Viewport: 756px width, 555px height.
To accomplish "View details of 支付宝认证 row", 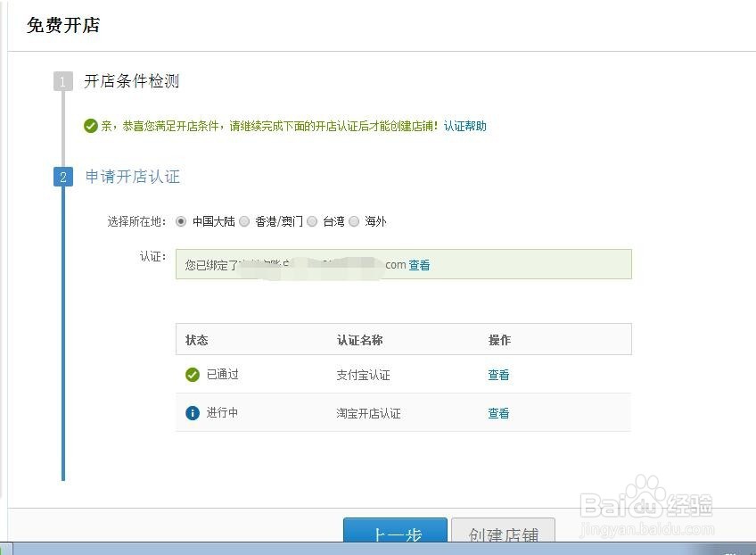I will pyautogui.click(x=498, y=375).
